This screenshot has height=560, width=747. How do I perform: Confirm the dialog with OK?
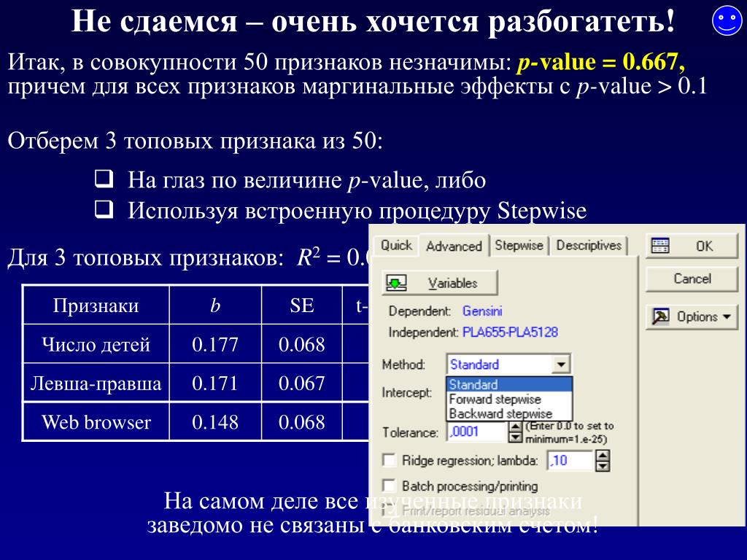click(692, 246)
